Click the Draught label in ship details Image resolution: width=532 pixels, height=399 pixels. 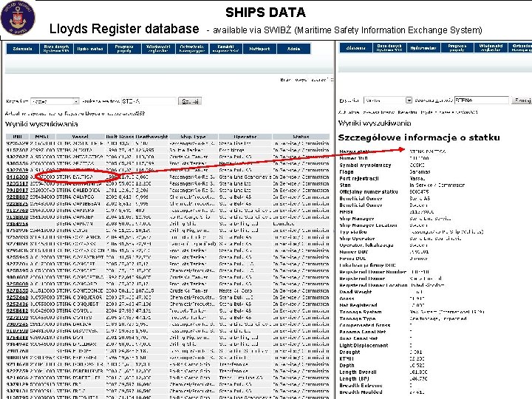click(x=349, y=352)
